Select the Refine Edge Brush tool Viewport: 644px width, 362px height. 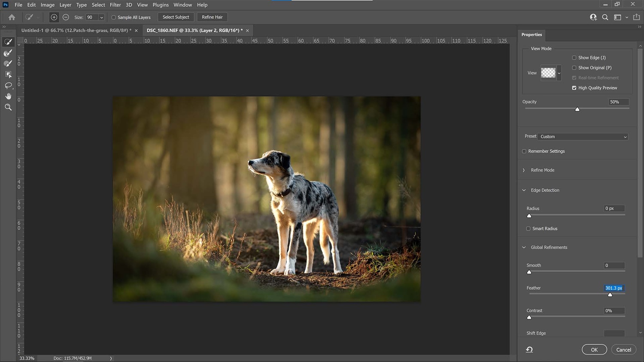coord(8,53)
